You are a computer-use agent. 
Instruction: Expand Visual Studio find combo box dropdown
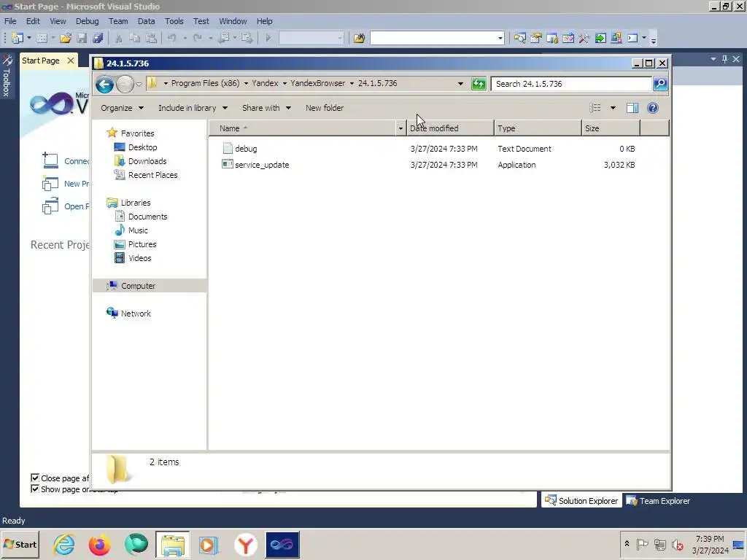point(500,38)
